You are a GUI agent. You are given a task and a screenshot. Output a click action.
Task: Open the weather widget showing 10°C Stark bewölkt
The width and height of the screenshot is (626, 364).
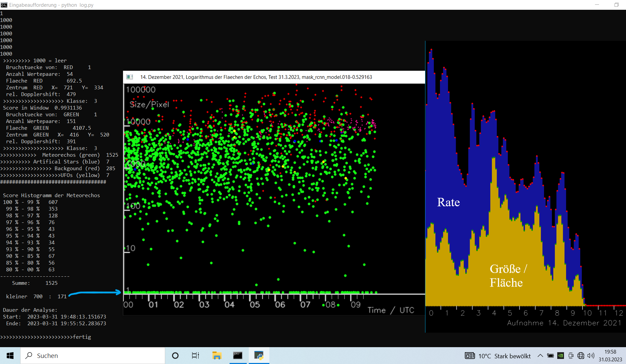498,356
